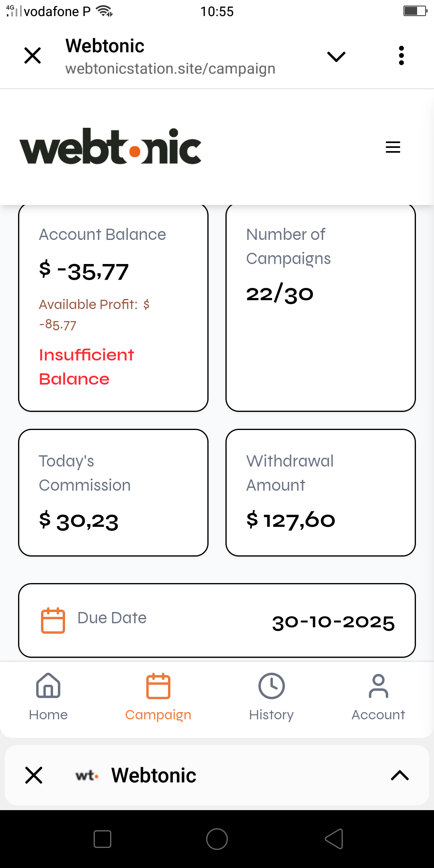Tap the Campaign calendar icon in navigation
Viewport: 434px width, 868px height.
(158, 686)
